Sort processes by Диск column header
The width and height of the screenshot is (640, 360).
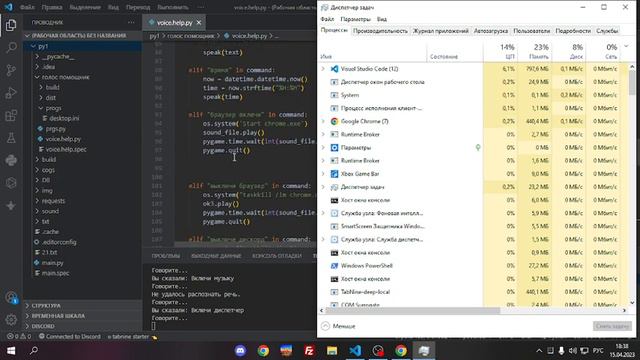[x=569, y=51]
